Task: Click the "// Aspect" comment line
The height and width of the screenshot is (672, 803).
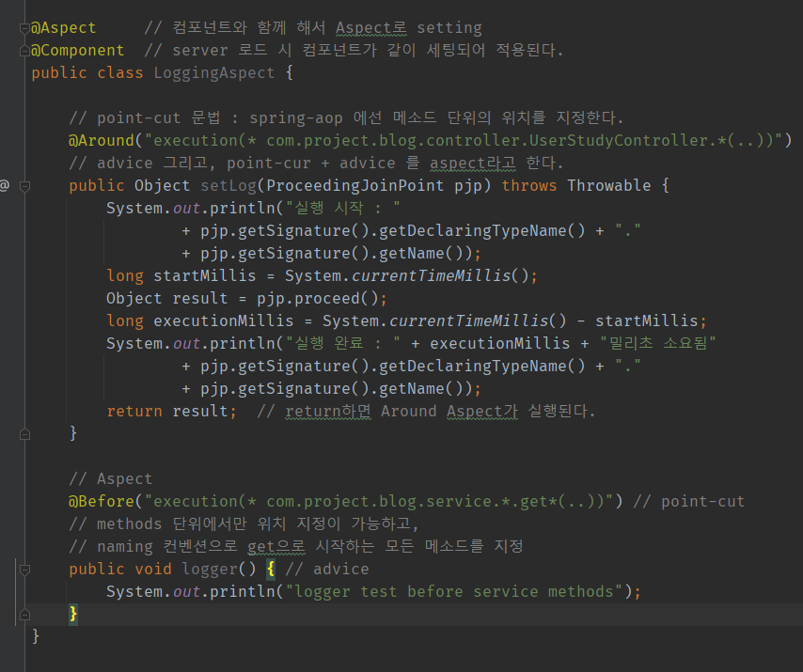Action: (111, 478)
